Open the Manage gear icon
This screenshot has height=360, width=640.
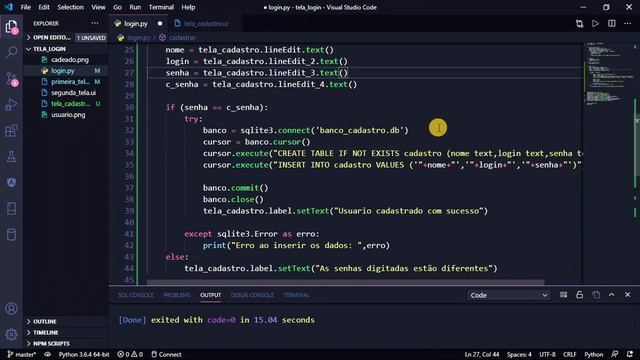coord(11,334)
